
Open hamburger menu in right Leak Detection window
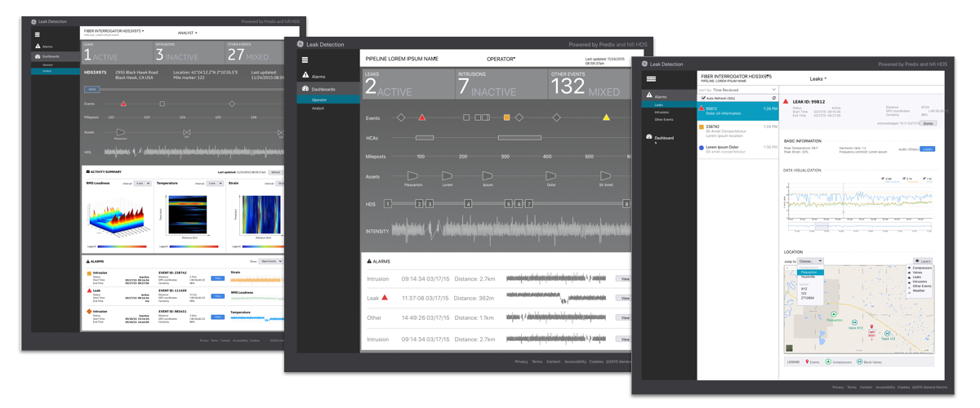pyautogui.click(x=651, y=78)
